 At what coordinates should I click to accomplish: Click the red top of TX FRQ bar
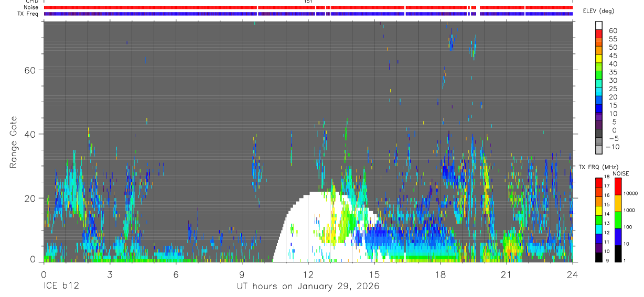click(598, 183)
